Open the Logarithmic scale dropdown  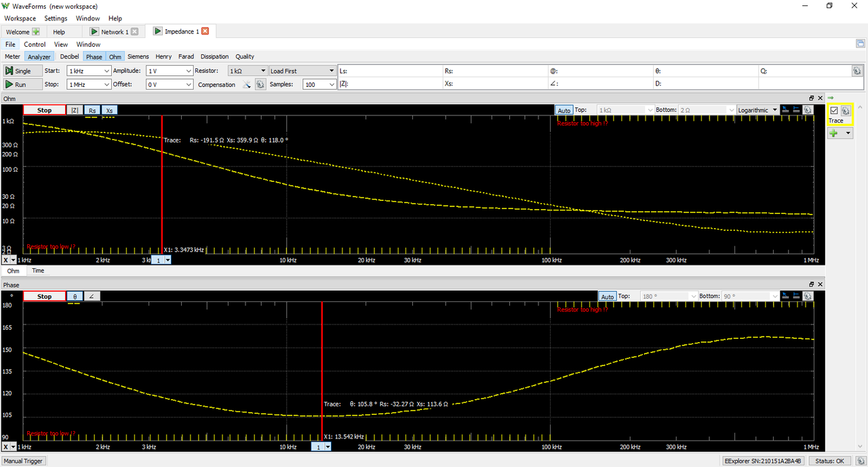coord(757,110)
